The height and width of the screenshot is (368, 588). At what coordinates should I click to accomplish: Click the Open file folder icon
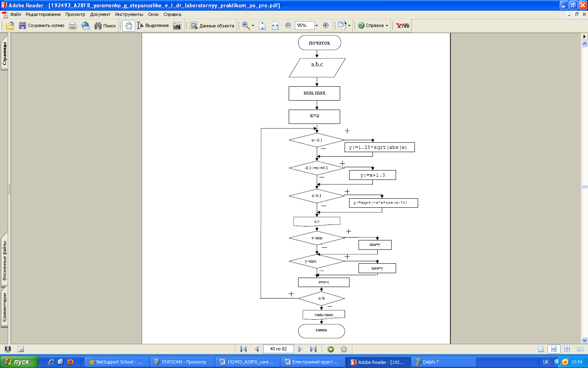[x=10, y=25]
